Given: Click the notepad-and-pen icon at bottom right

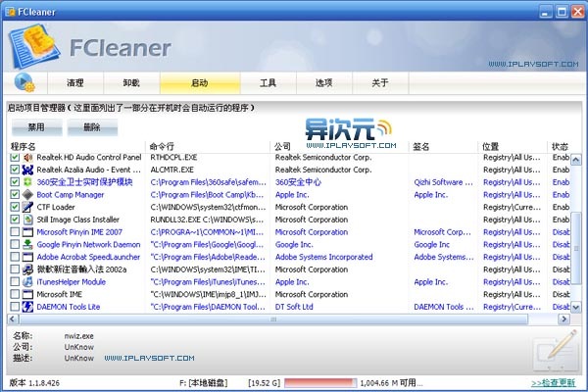Looking at the screenshot, I should (554, 350).
